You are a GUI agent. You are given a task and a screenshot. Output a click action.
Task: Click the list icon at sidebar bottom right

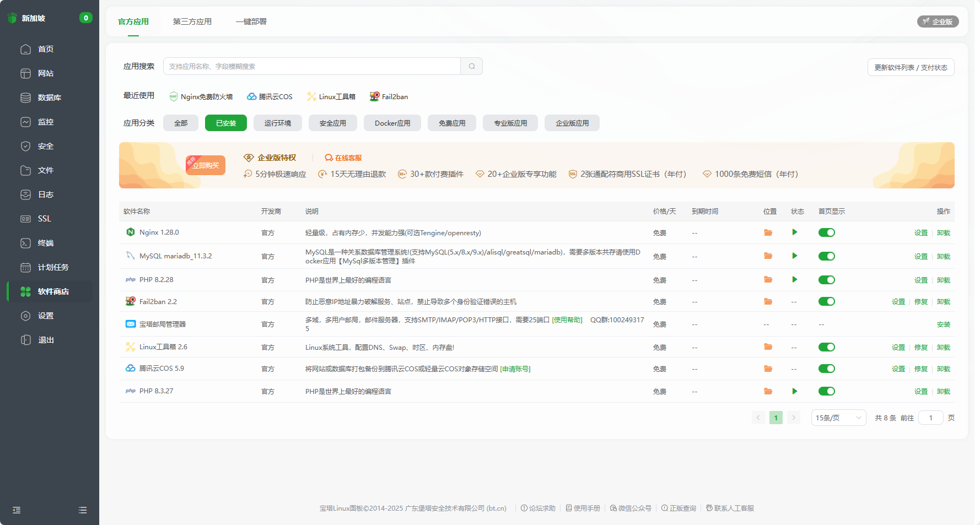click(x=83, y=510)
